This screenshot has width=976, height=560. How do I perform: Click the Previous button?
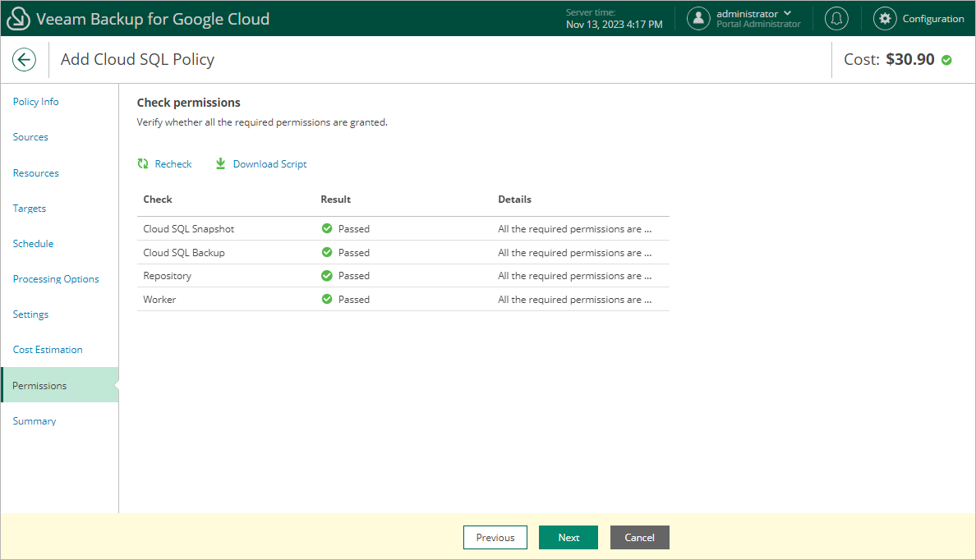point(495,538)
